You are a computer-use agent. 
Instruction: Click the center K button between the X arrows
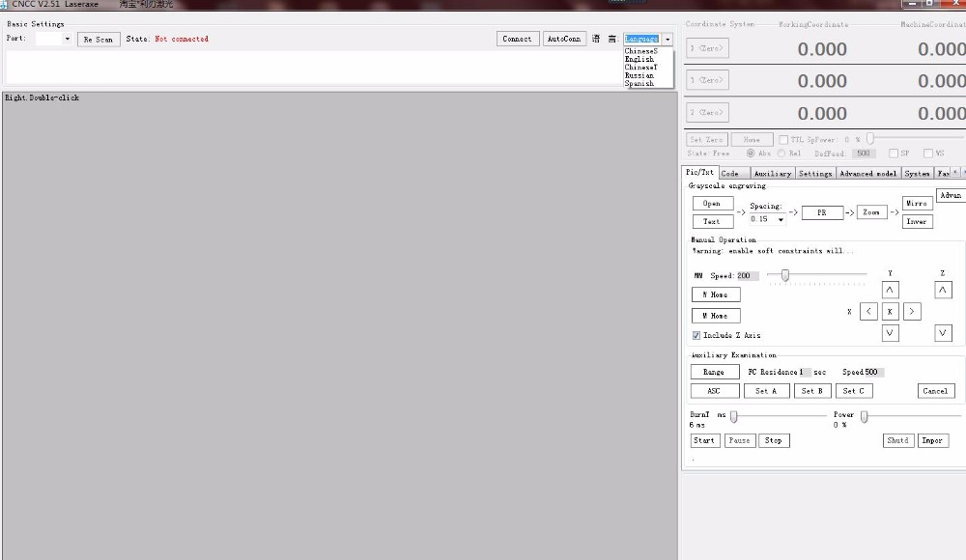(x=890, y=311)
